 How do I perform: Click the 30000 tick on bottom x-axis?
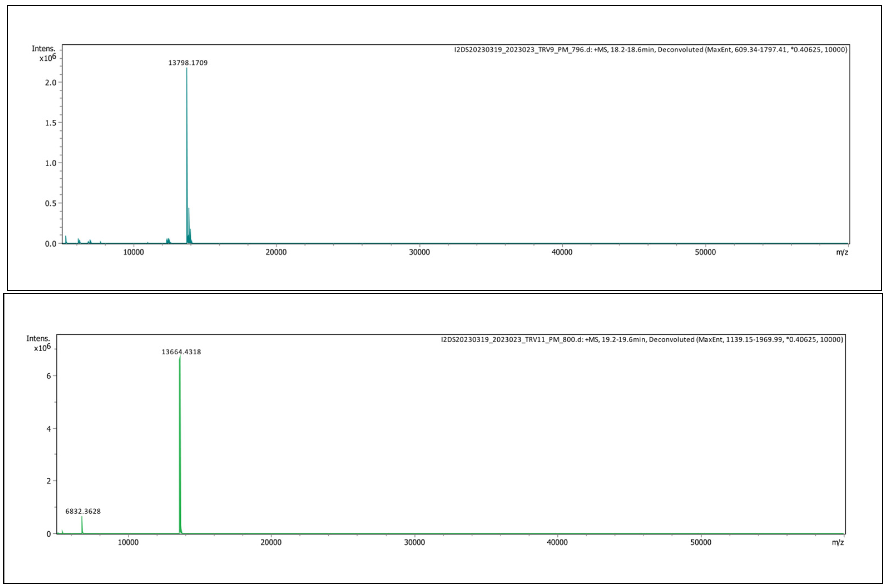[414, 542]
